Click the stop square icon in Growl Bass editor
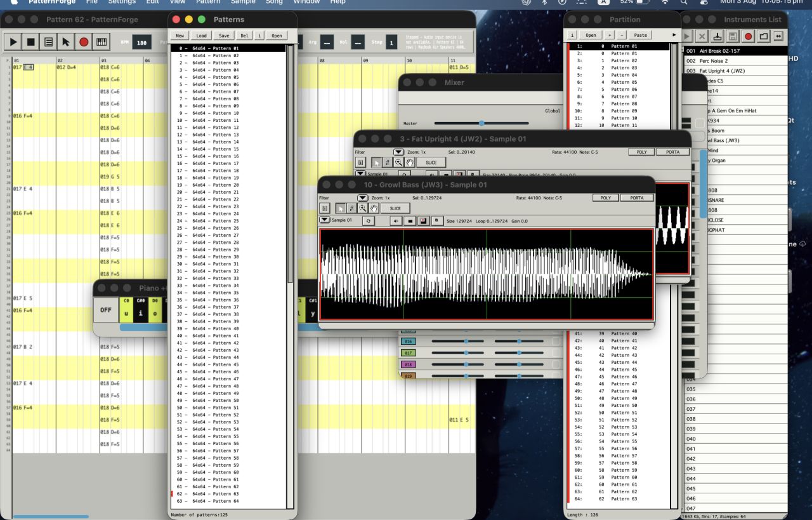 (410, 220)
